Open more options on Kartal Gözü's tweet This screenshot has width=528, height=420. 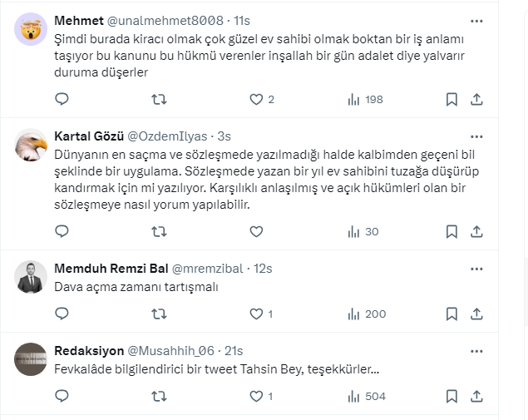point(476,136)
